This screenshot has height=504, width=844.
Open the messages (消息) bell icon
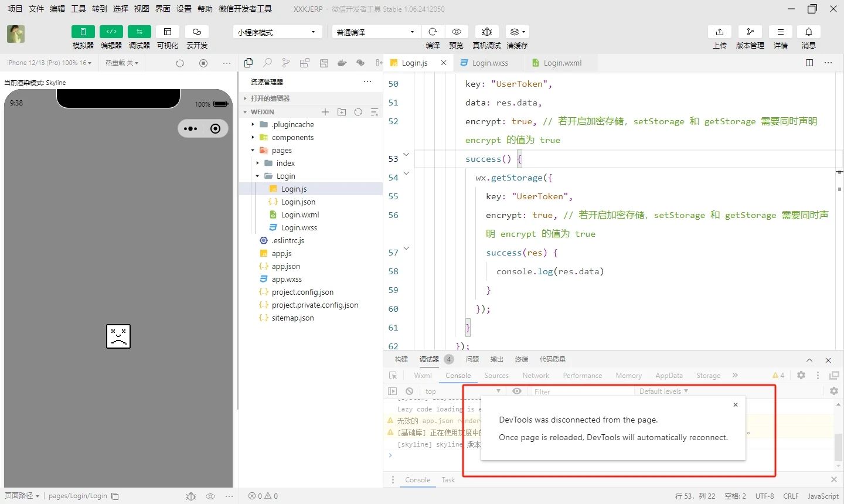pyautogui.click(x=808, y=32)
